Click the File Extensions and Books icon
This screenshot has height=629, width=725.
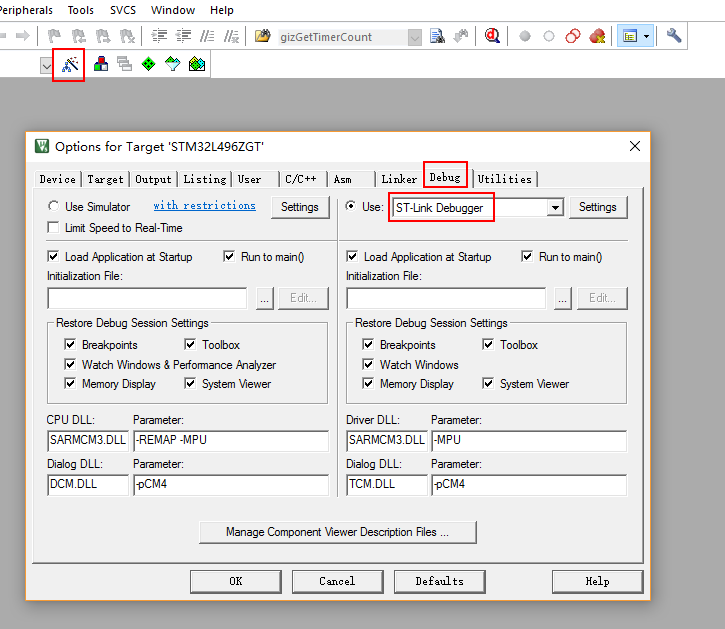[x=101, y=65]
